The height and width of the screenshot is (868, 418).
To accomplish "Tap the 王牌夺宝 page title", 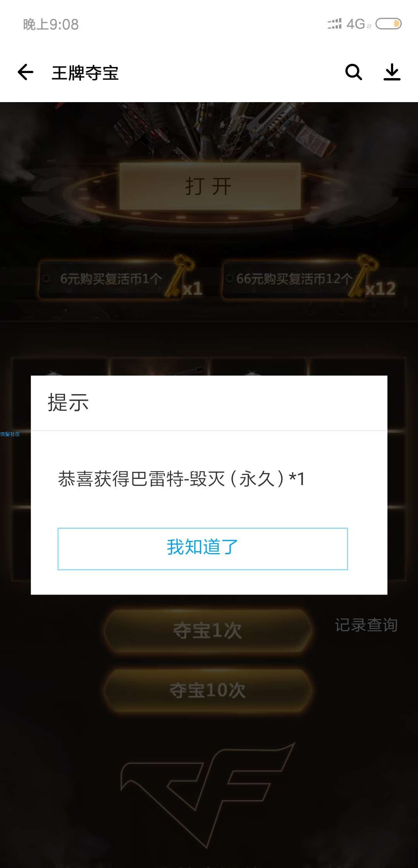I will [x=85, y=73].
